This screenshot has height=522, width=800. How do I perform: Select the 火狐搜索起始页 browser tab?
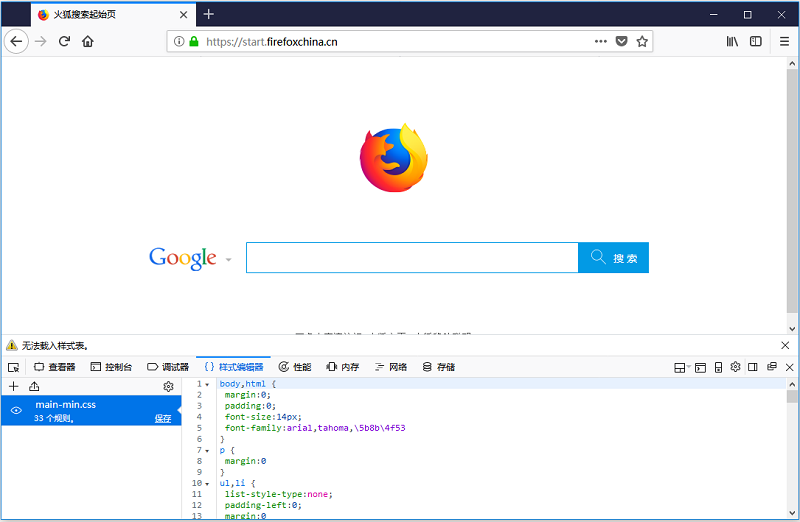[x=113, y=15]
